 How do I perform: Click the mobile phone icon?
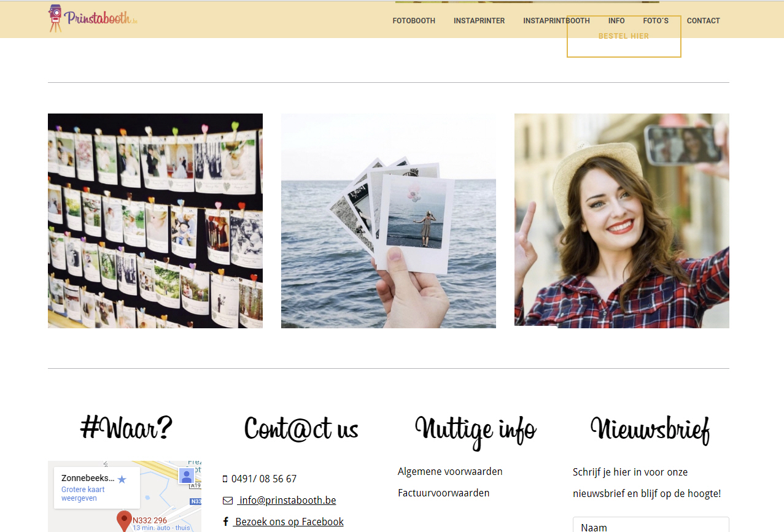[225, 479]
